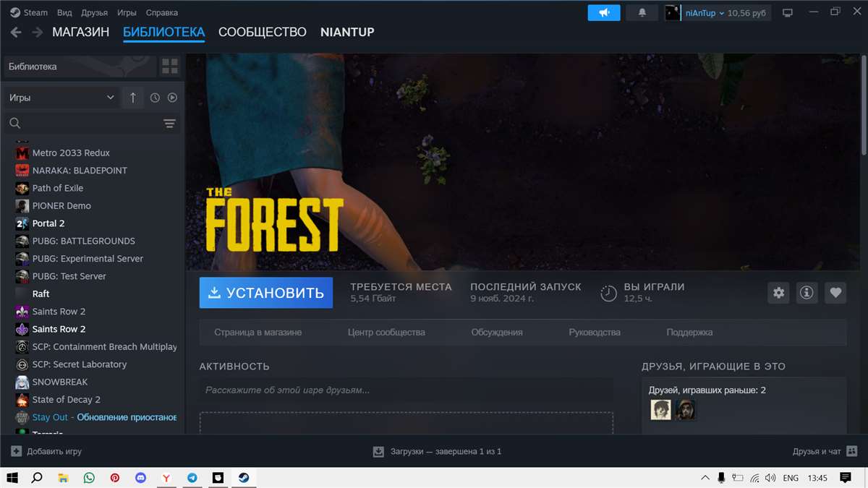
Task: Open the library grid view icon
Action: (170, 66)
